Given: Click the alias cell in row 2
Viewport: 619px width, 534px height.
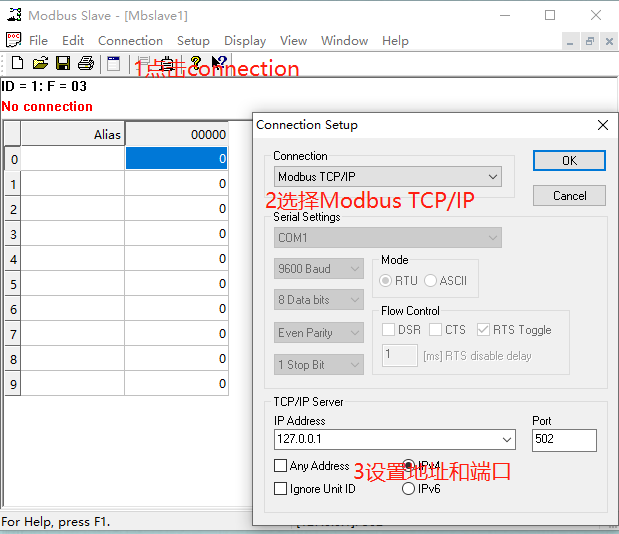Looking at the screenshot, I should [73, 209].
